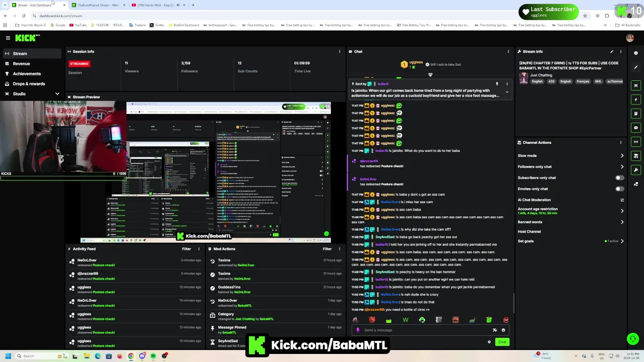Select green W emote in quick row
Viewport: 644px width, 362px height.
click(406, 320)
